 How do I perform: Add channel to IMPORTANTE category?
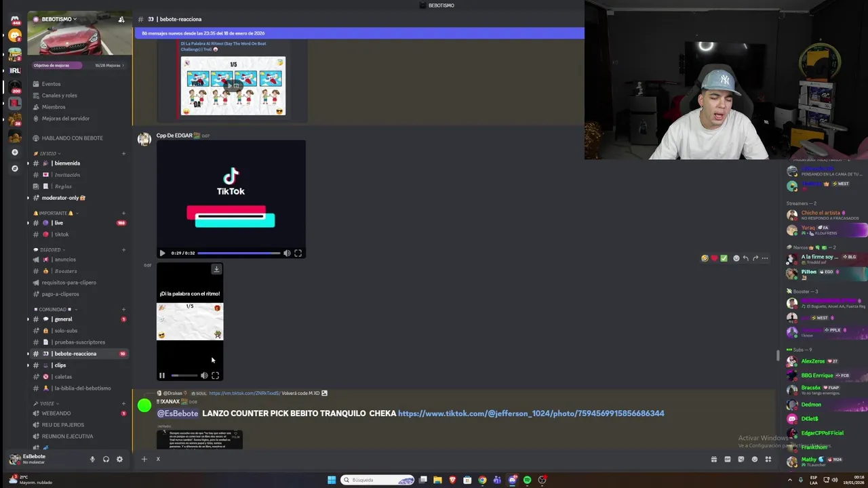123,213
